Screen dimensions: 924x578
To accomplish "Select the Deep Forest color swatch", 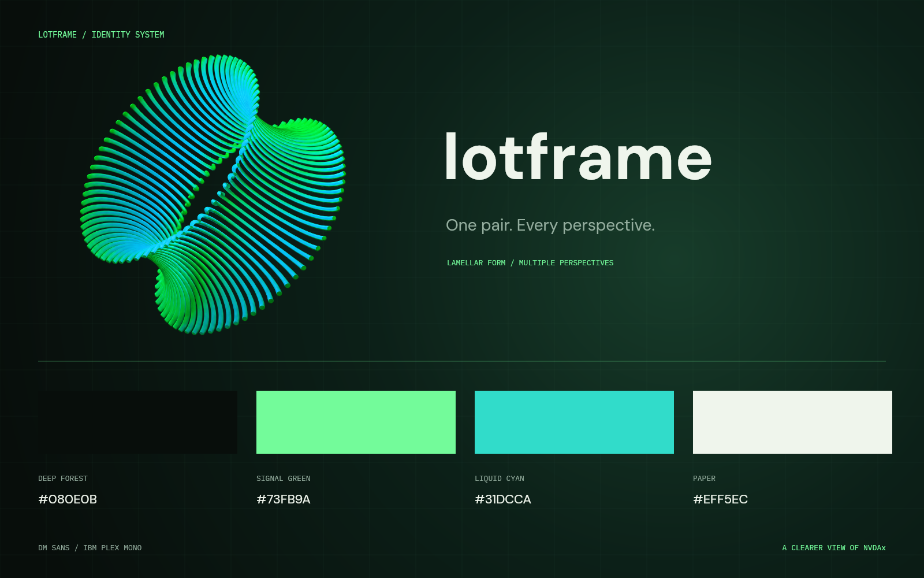I will pyautogui.click(x=137, y=422).
